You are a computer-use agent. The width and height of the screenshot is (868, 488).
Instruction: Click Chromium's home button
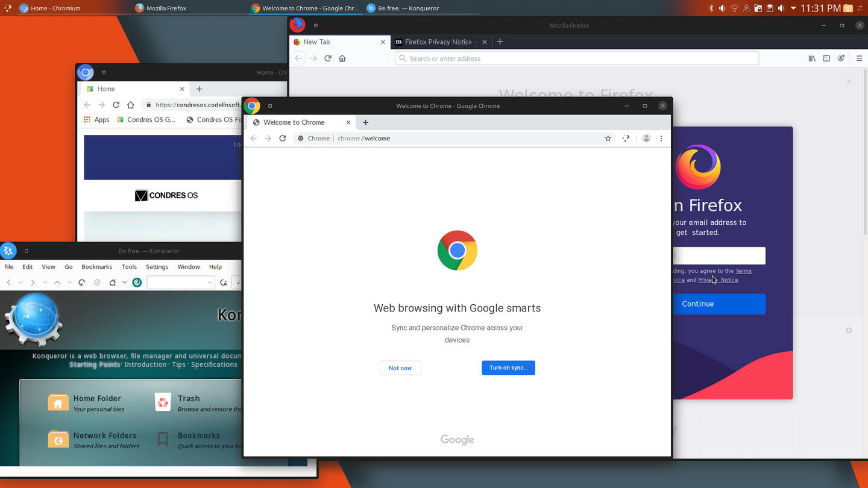click(x=131, y=105)
